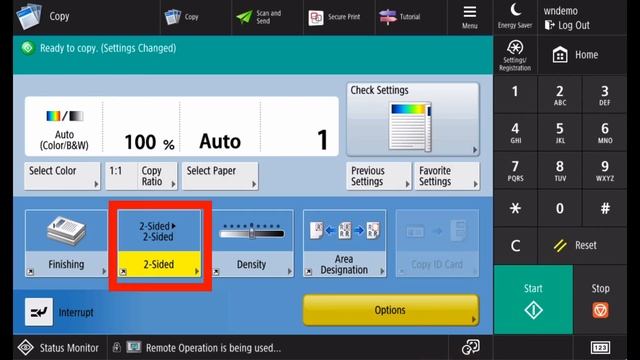This screenshot has width=640, height=360.
Task: Click the Auto paper value
Action: [220, 142]
